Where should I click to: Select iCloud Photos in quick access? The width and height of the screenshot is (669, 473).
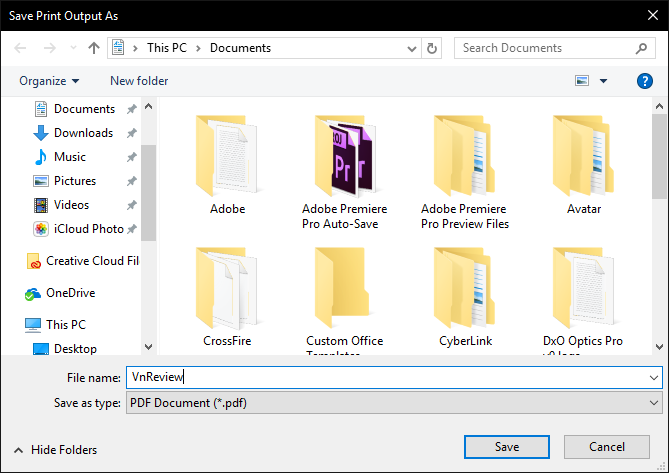88,229
